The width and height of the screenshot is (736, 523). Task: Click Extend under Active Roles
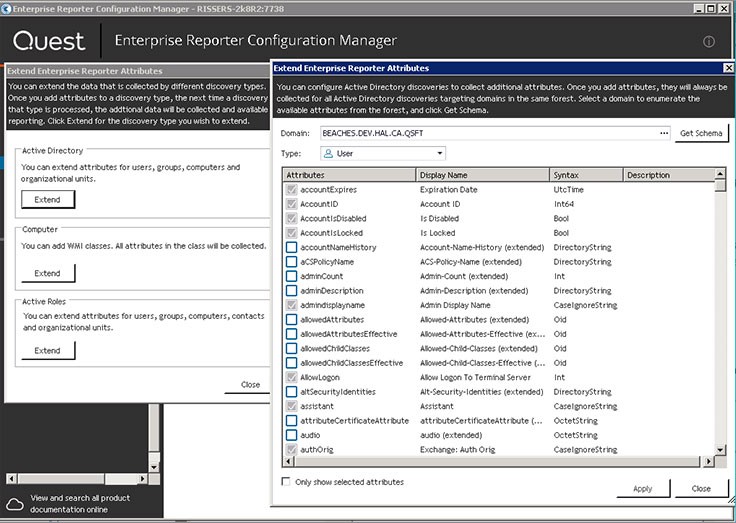pos(47,351)
